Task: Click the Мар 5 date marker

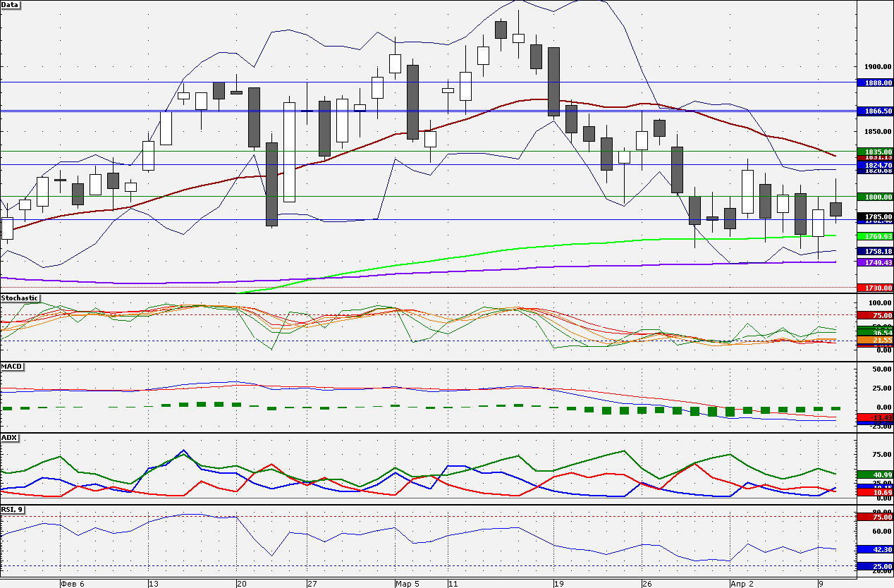Action: [x=408, y=584]
